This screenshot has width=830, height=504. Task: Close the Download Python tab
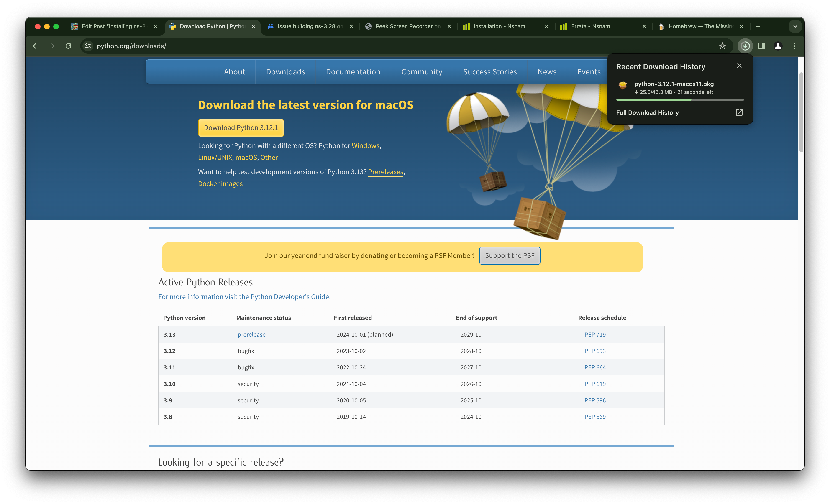tap(253, 26)
